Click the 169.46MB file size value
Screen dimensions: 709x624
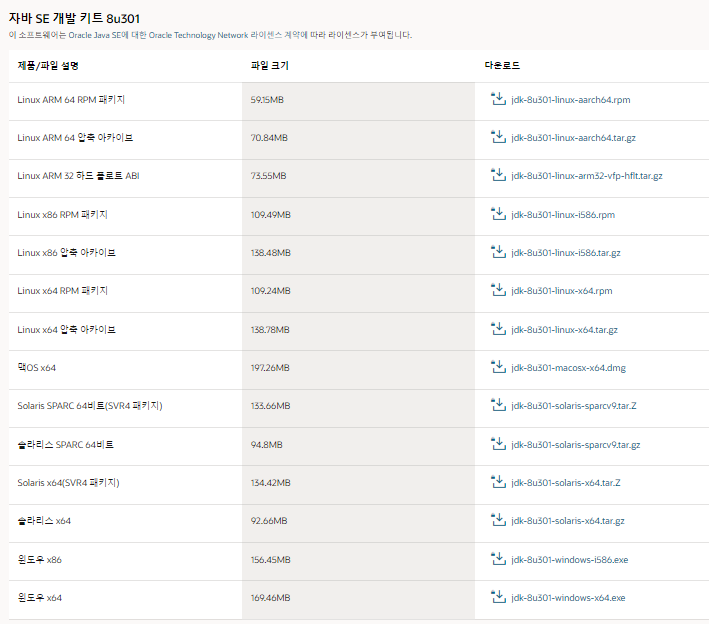tap(271, 597)
